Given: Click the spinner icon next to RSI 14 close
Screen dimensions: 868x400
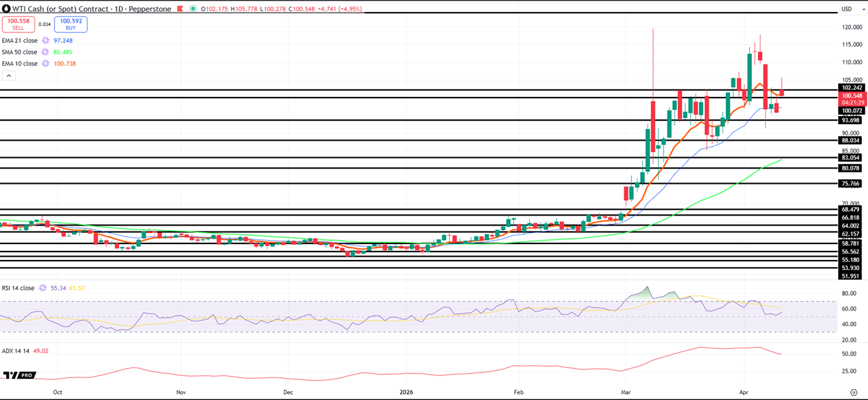Looking at the screenshot, I should coord(42,287).
